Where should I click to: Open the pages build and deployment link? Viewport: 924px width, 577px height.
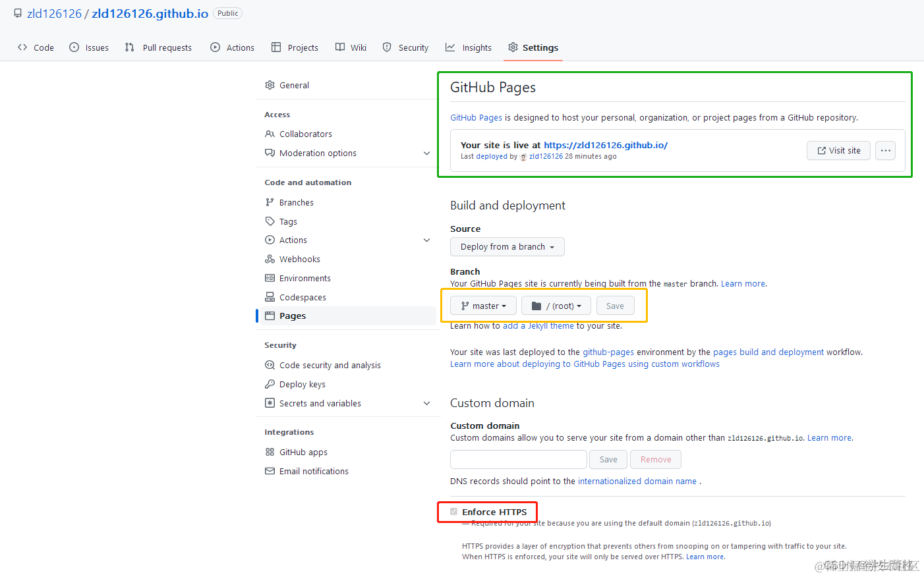click(768, 352)
